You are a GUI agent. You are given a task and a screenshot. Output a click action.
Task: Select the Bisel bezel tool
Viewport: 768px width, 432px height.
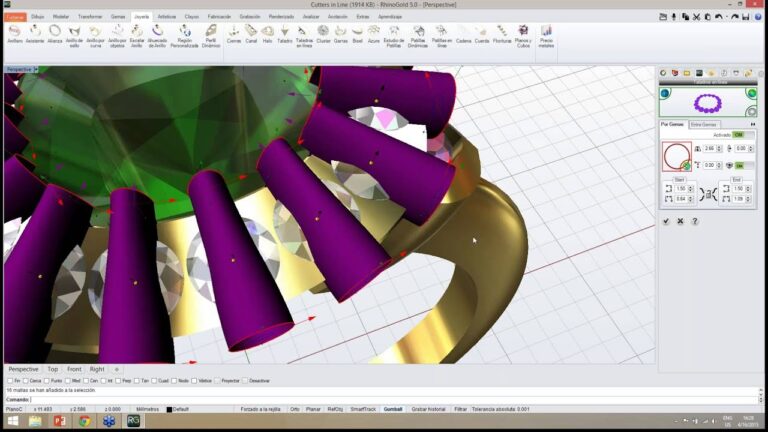point(358,35)
